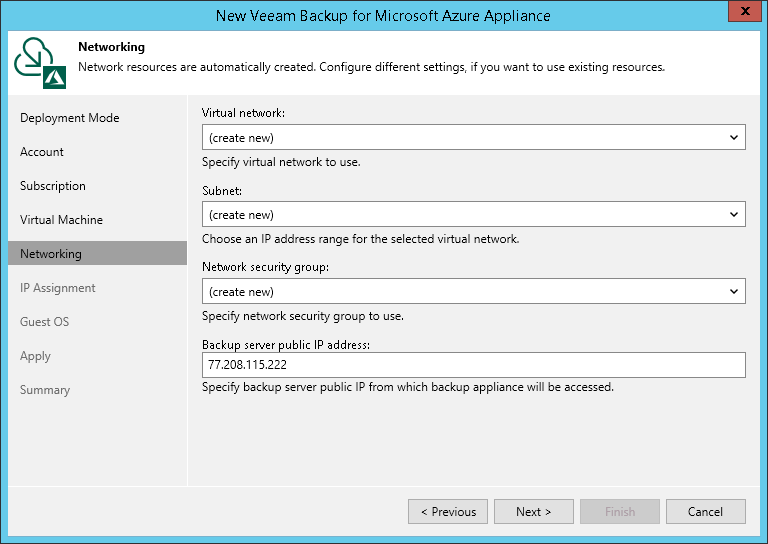Go to the Virtual Machine step
This screenshot has height=544, width=768.
[x=61, y=220]
